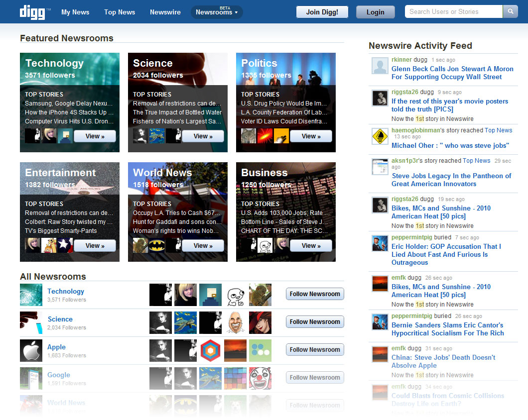Click View on the Politics card
Image resolution: width=528 pixels, height=420 pixels.
point(311,136)
